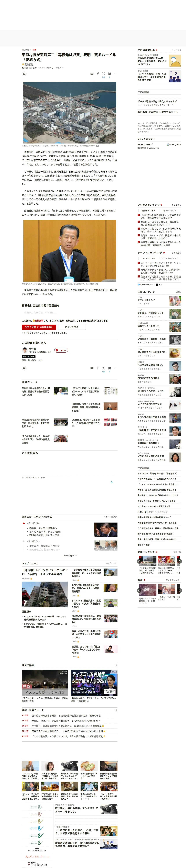Click arrow beside アクセスランキング heading
This screenshot has width=186, height=868.
tap(161, 205)
